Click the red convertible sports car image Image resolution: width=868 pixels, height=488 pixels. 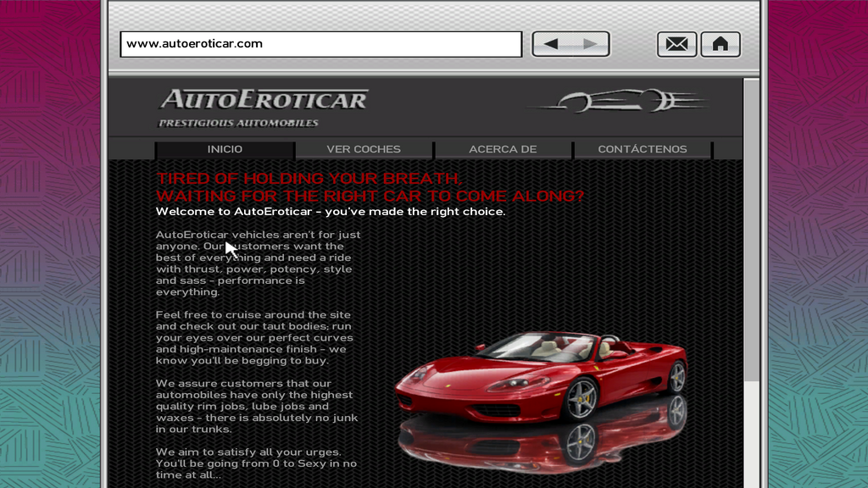(x=541, y=377)
